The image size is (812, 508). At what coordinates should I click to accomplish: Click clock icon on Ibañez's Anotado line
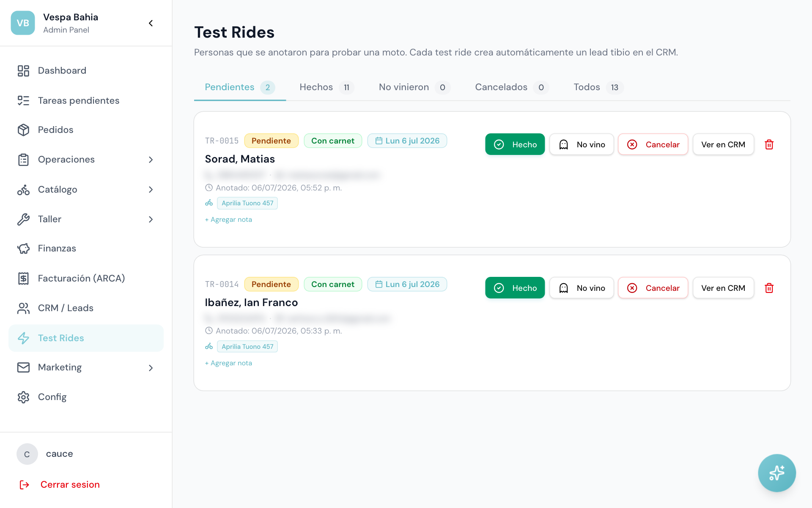coord(209,331)
